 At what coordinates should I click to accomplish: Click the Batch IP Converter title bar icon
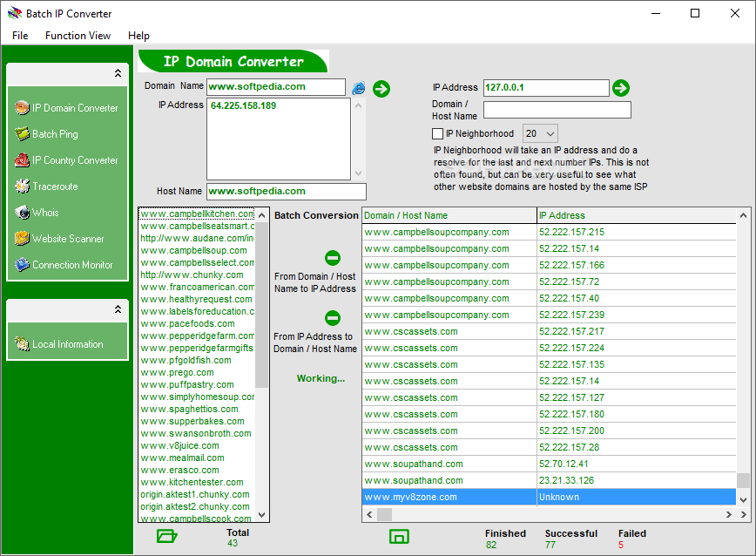[15, 13]
